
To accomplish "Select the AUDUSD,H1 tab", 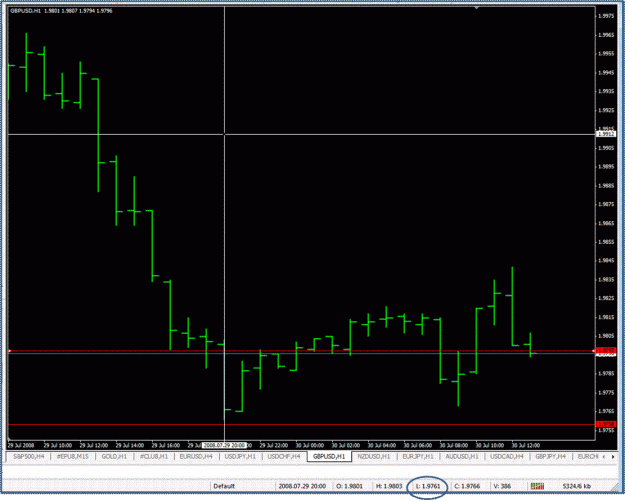I will coord(462,456).
